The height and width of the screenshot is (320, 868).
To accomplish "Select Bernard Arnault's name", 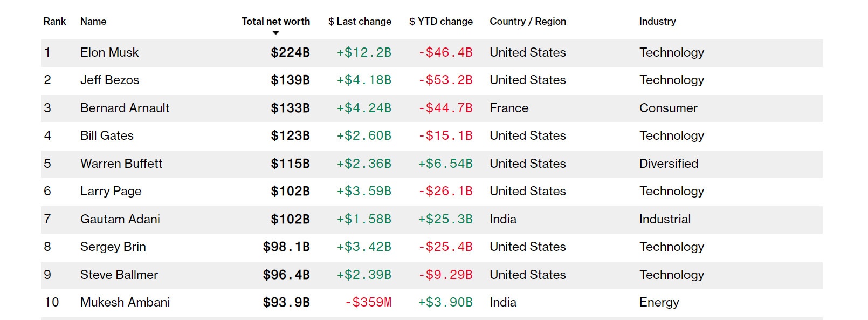I will [125, 108].
